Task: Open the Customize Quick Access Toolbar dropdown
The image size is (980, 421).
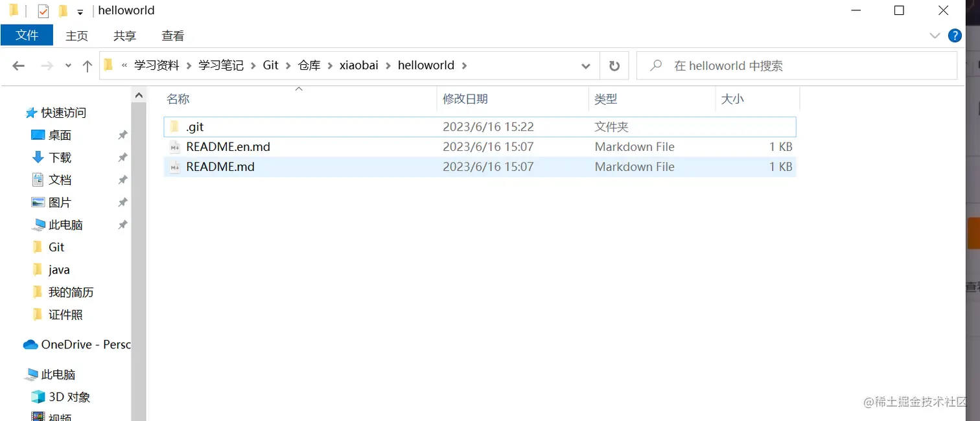Action: pyautogui.click(x=80, y=12)
